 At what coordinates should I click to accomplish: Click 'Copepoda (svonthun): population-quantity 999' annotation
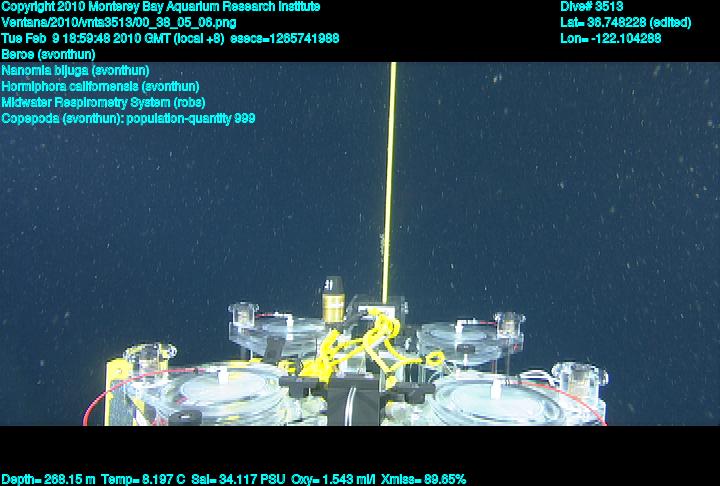click(x=128, y=119)
